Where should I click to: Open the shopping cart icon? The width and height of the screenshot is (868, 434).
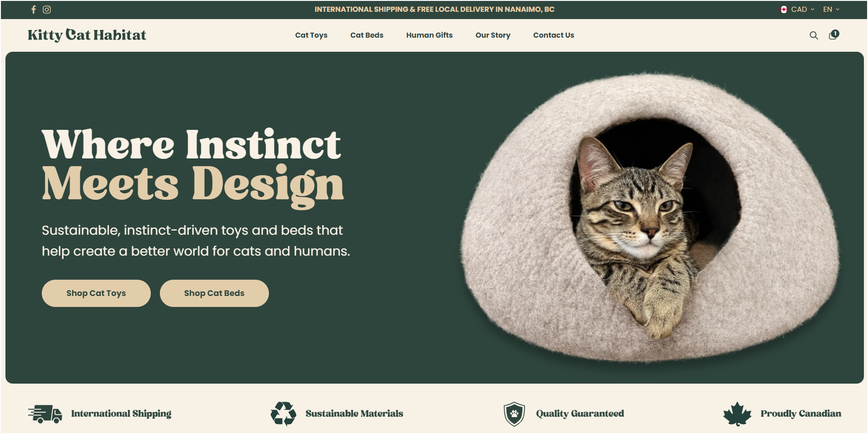[x=833, y=35]
